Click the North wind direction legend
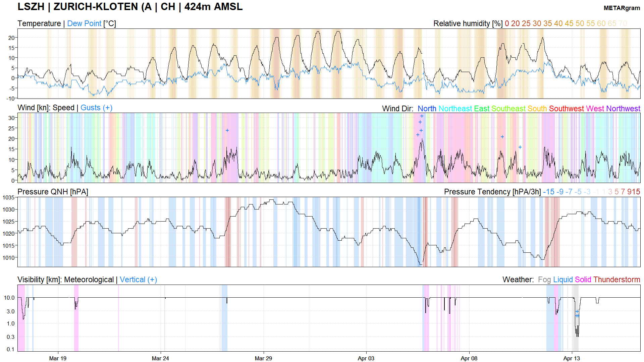This screenshot has width=644, height=362. tap(427, 109)
